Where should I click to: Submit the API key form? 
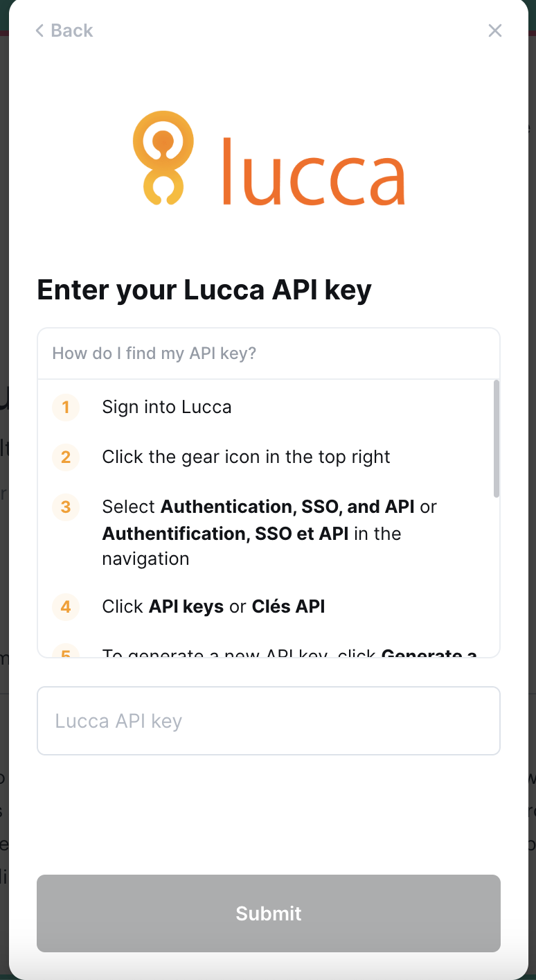269,913
